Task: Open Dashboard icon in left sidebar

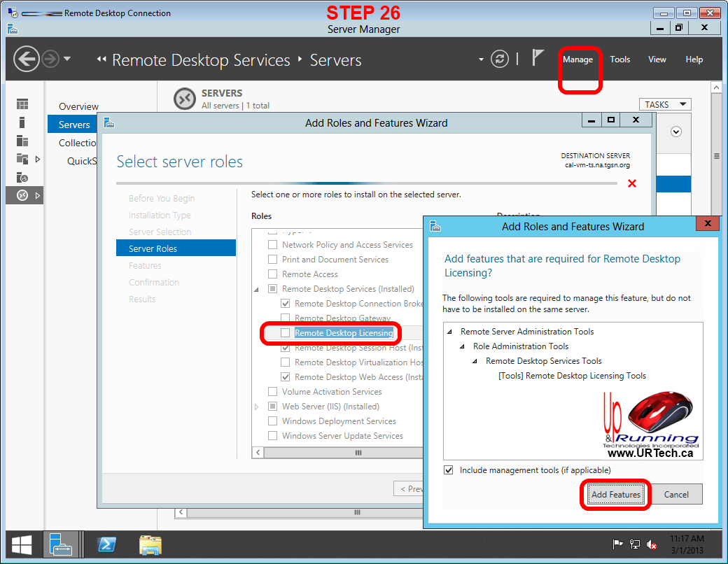Action: (x=23, y=104)
